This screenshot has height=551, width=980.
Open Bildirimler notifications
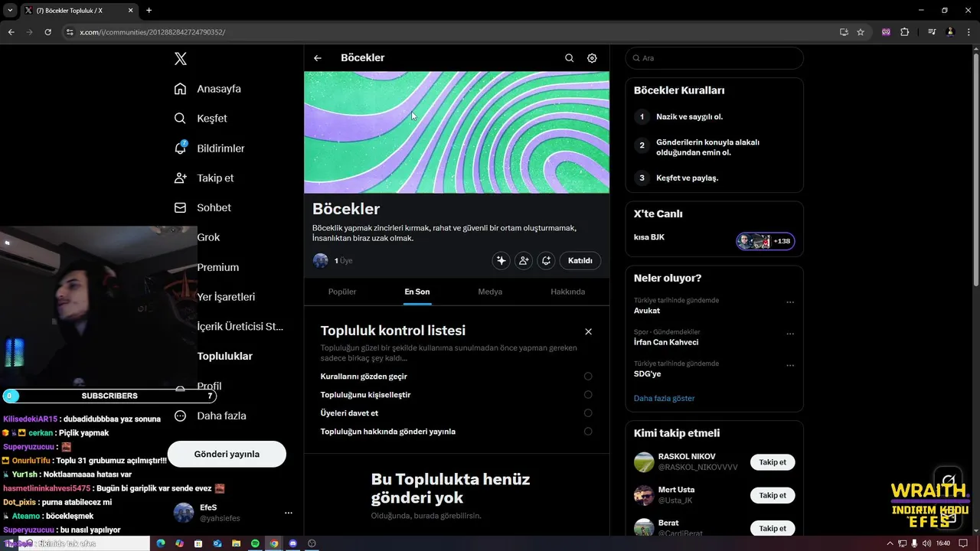point(210,148)
